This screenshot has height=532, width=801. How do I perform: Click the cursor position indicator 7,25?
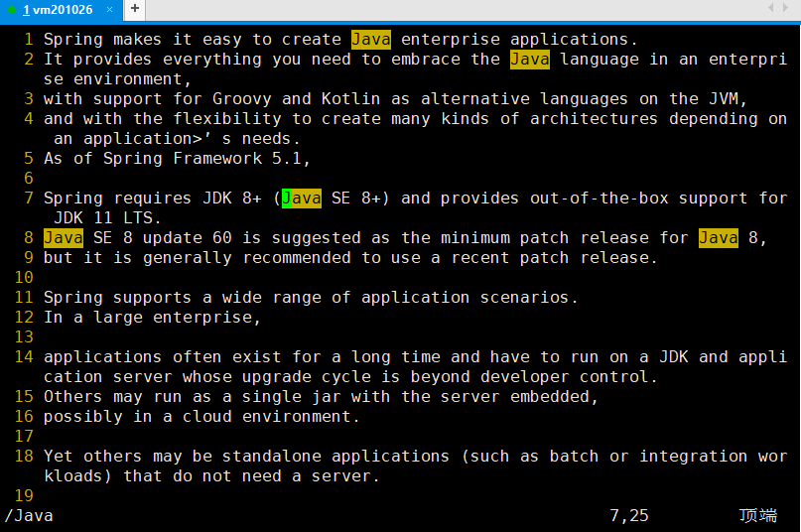point(629,516)
